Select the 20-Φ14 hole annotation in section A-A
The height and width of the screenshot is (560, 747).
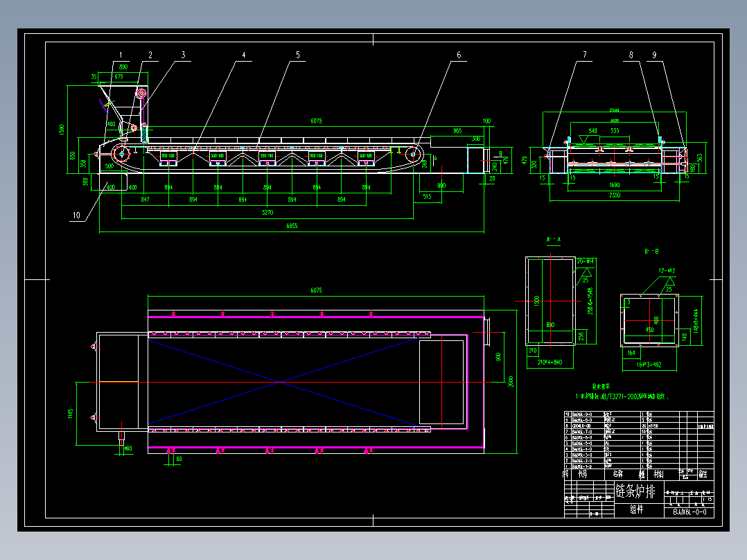(x=586, y=262)
